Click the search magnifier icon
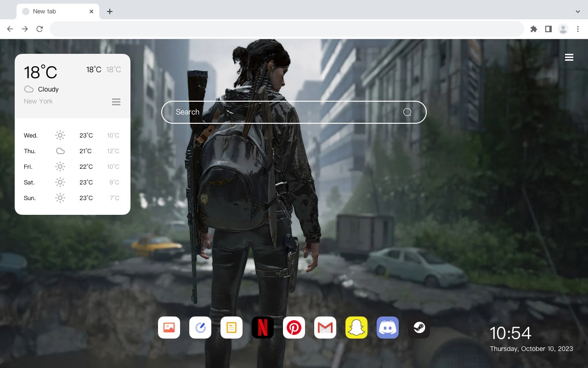 [407, 112]
